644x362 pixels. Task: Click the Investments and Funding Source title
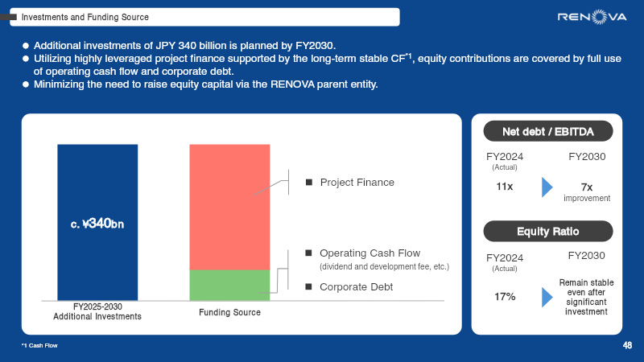(85, 17)
